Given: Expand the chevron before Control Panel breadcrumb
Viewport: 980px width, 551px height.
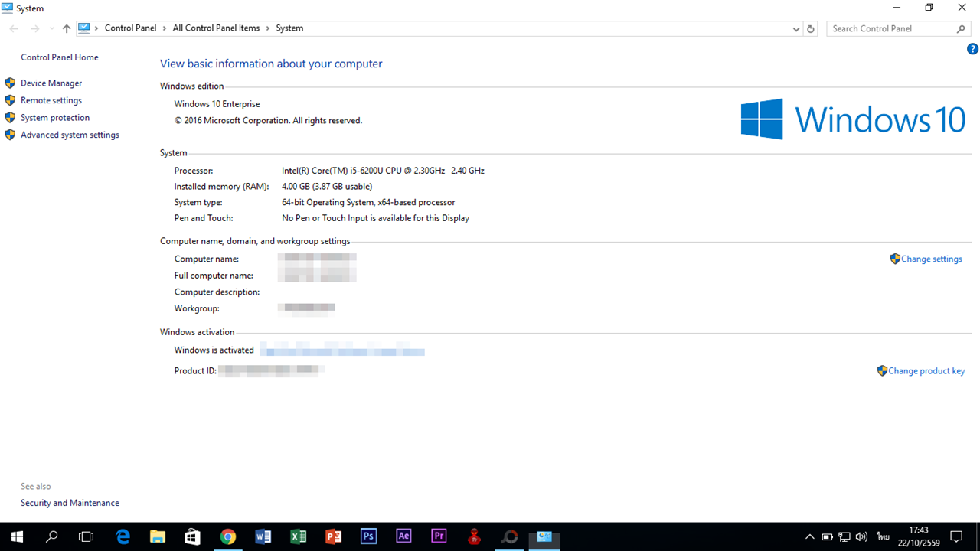Looking at the screenshot, I should pyautogui.click(x=96, y=28).
